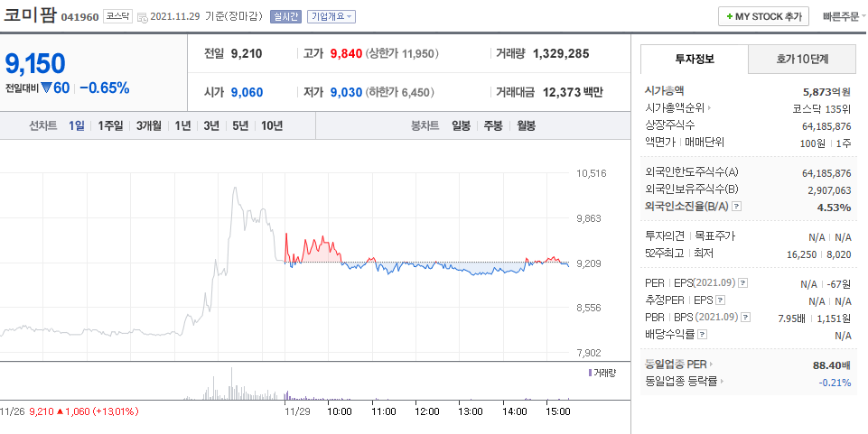Screen dimensions: 868x434
Task: Click the 코스닥 135위 ranking value
Action: pyautogui.click(x=822, y=108)
